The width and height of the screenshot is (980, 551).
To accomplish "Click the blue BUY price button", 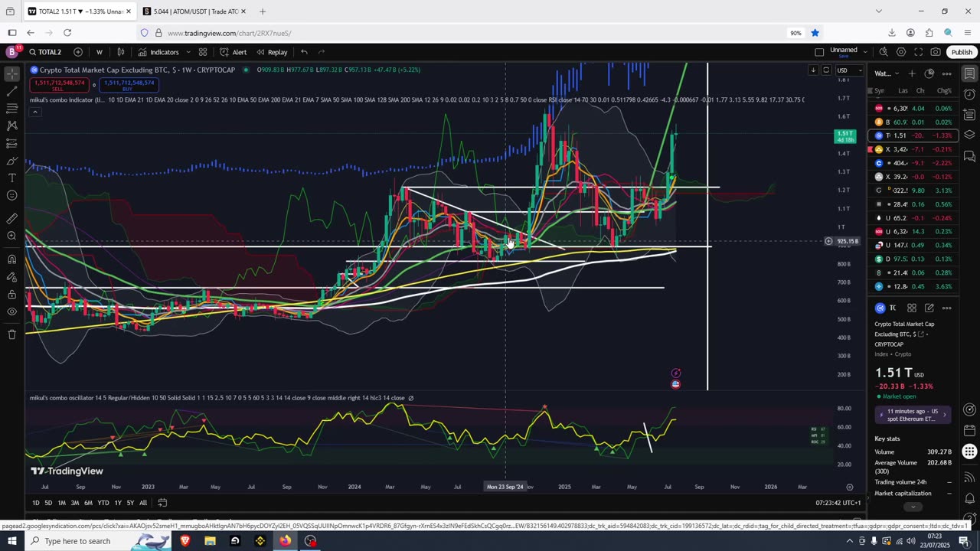I will tap(129, 85).
